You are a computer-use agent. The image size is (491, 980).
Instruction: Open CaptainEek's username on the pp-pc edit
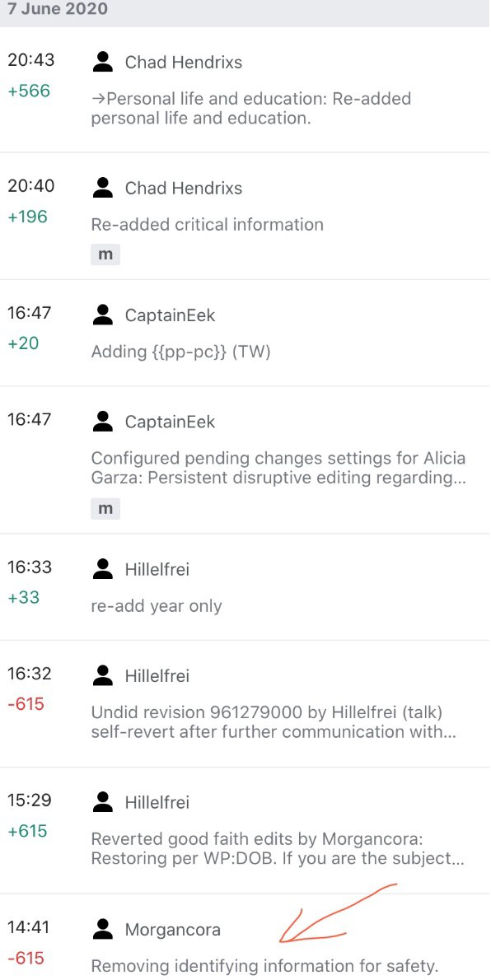pos(171,315)
